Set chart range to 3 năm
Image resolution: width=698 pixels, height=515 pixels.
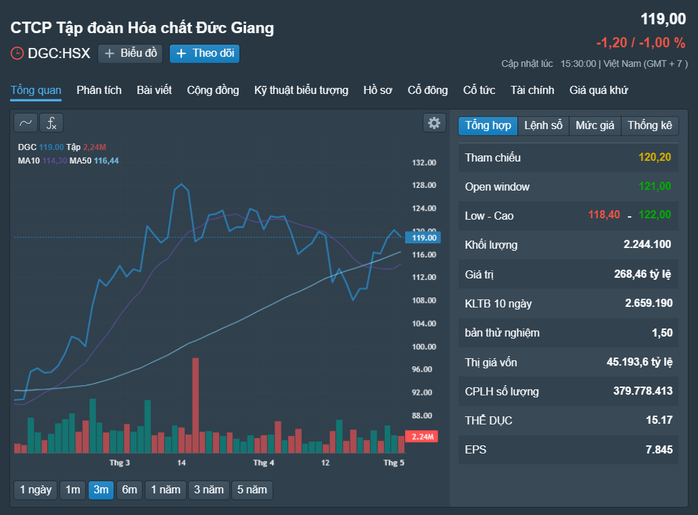tap(209, 490)
